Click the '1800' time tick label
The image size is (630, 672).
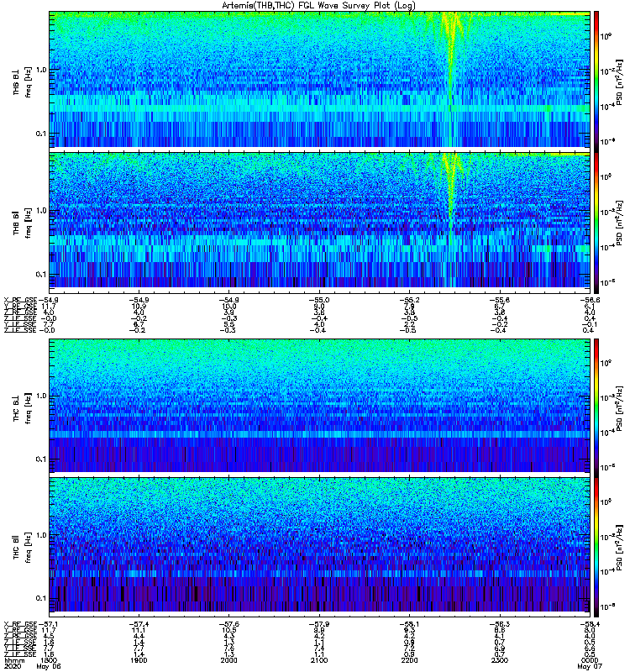49,660
